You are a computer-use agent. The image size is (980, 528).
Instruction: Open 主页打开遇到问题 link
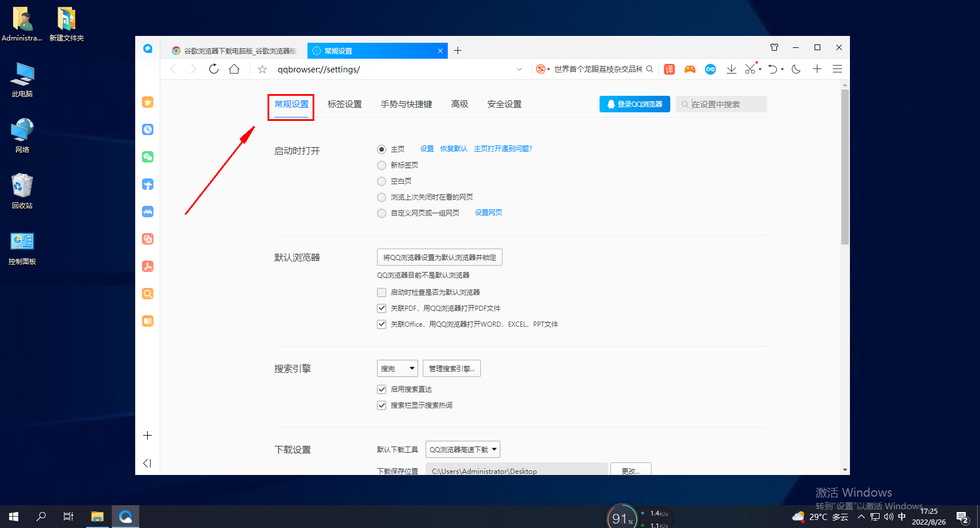pyautogui.click(x=503, y=148)
